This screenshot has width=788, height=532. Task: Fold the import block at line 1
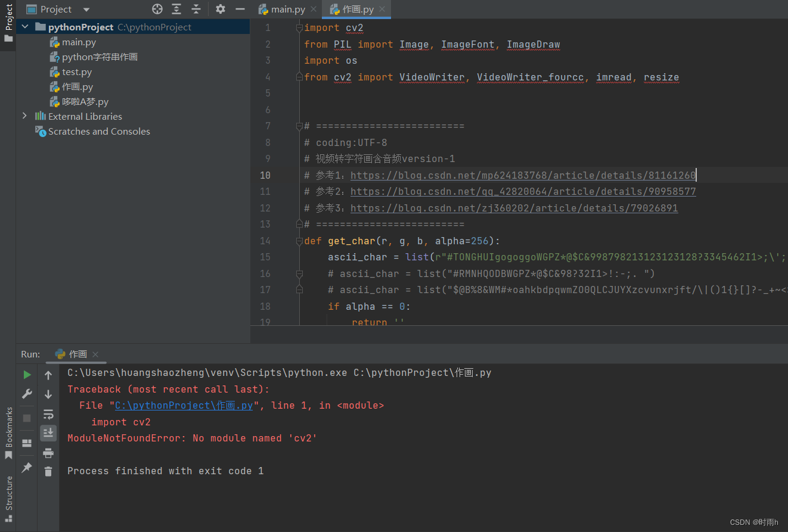pos(299,27)
